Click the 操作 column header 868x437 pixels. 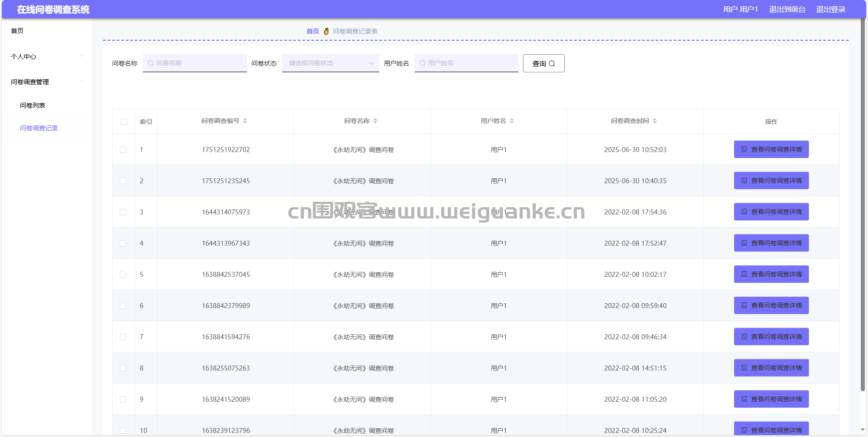(x=771, y=122)
